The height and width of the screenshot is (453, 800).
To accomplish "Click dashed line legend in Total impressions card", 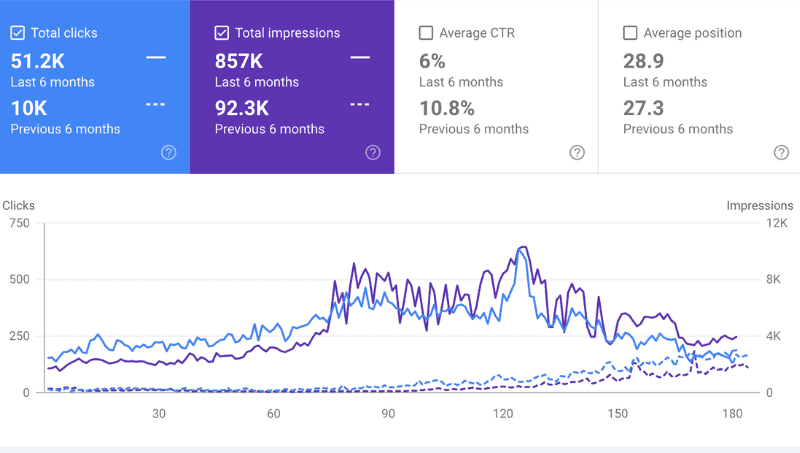I will [x=360, y=105].
